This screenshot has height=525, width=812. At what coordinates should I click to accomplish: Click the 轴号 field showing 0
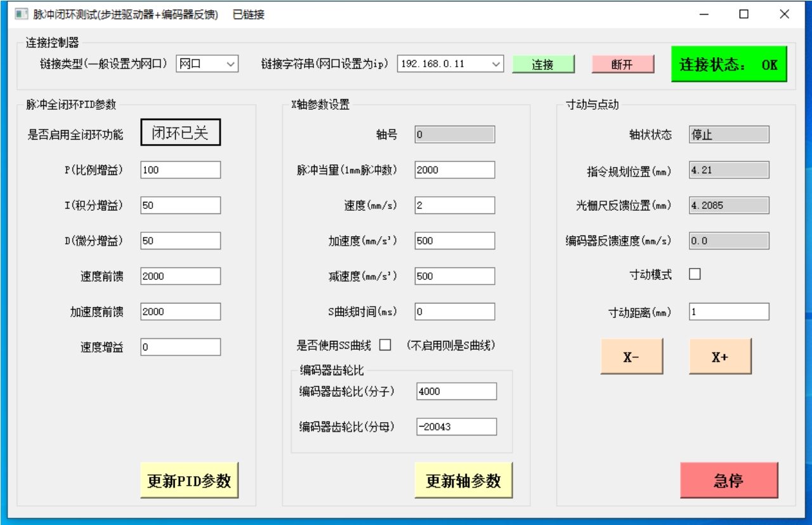(x=455, y=135)
